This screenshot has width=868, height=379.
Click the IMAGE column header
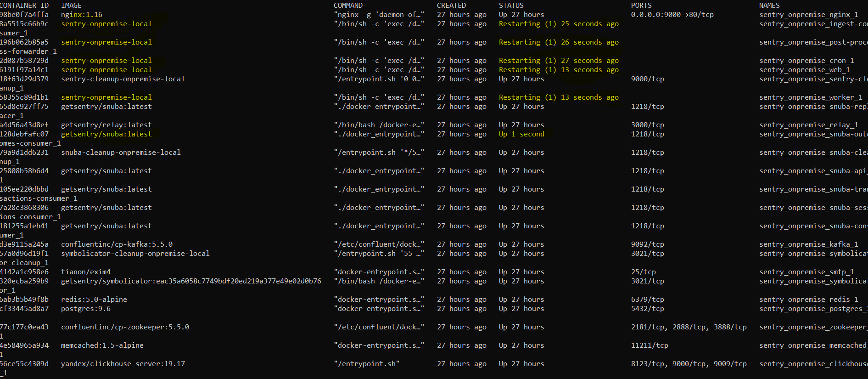click(71, 6)
